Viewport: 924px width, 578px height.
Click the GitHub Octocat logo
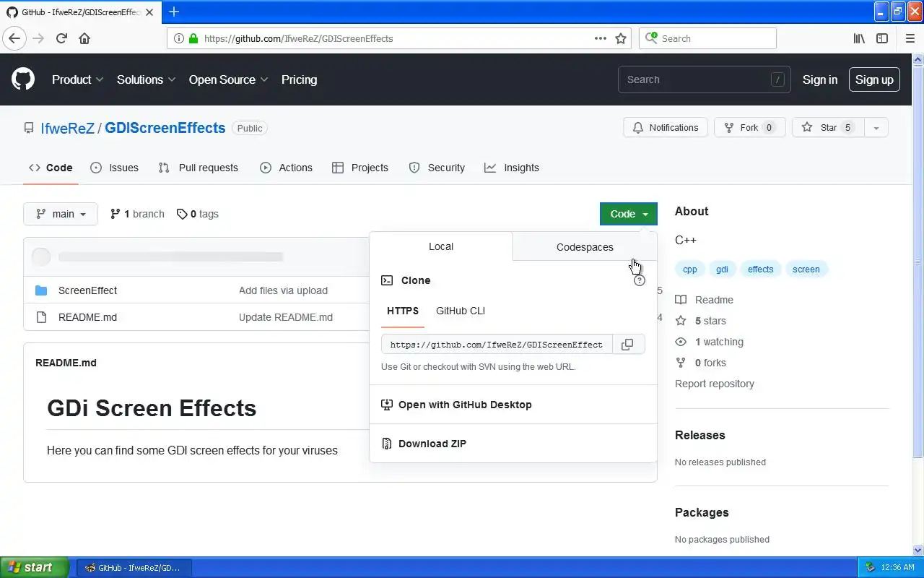[23, 79]
